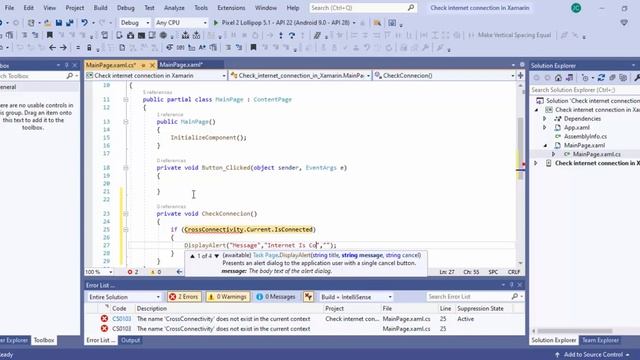Expand the Dependencies node
The width and height of the screenshot is (640, 360).
tap(544, 119)
